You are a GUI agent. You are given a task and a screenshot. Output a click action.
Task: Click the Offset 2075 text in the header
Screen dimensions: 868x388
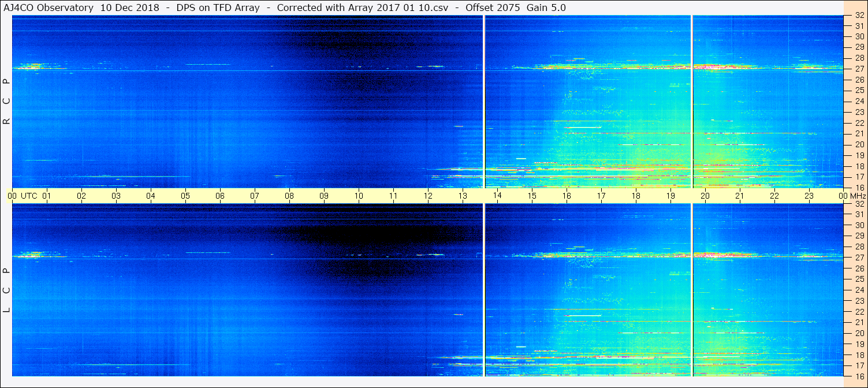pyautogui.click(x=493, y=8)
